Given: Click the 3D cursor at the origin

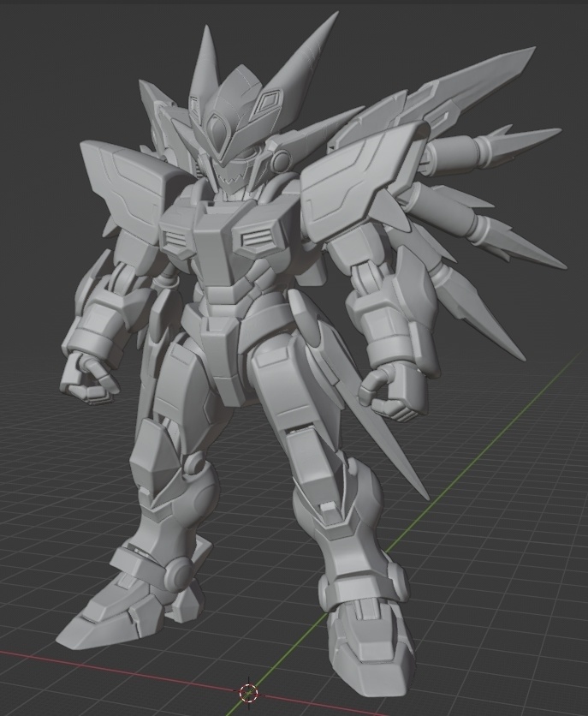Looking at the screenshot, I should pos(248,693).
